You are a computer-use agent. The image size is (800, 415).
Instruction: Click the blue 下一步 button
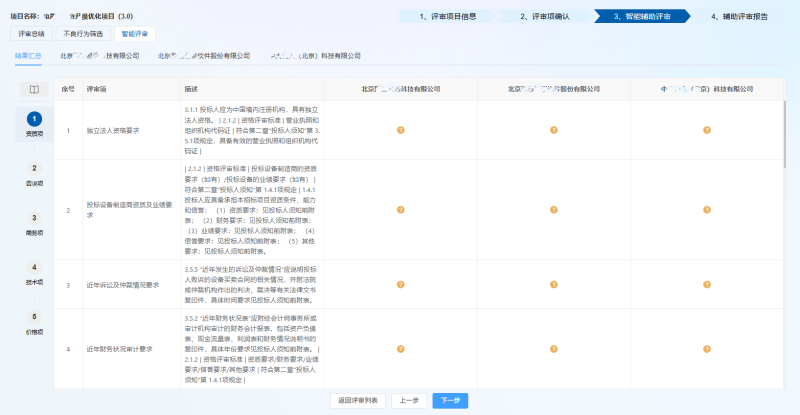[x=450, y=401]
